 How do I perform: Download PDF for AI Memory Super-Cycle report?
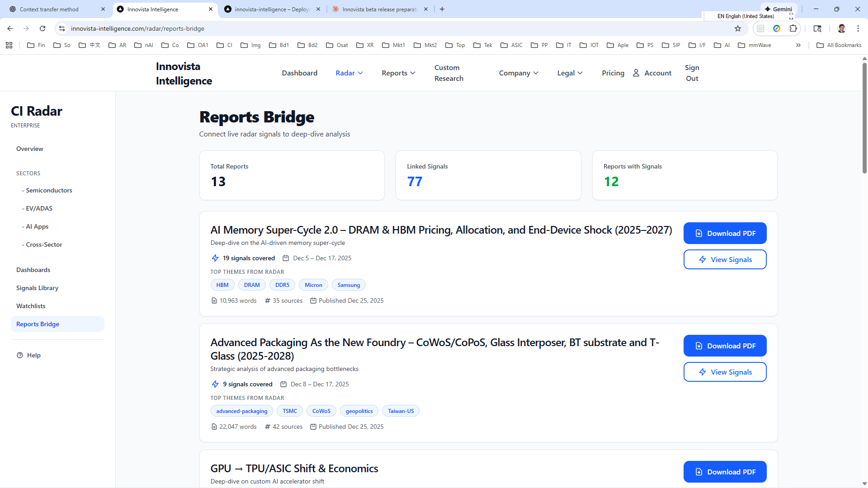click(x=725, y=233)
